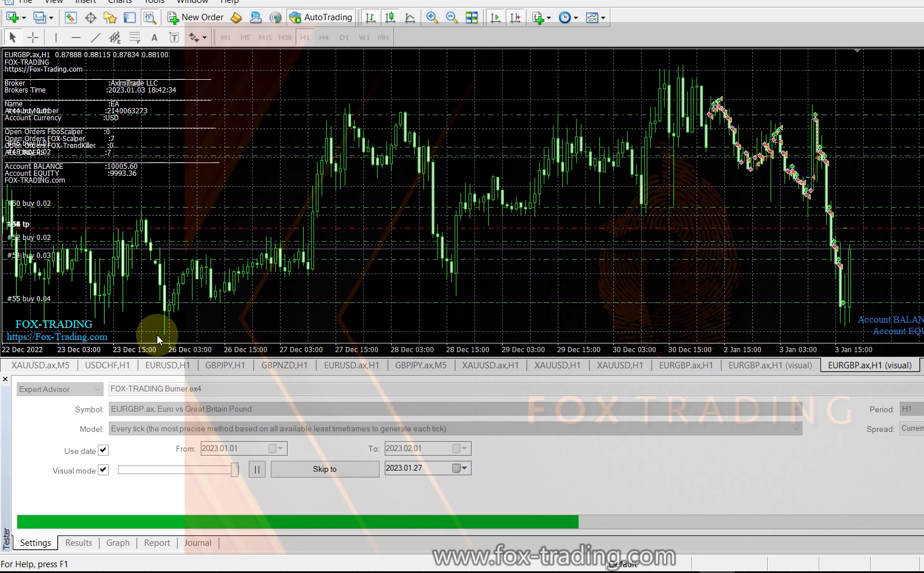Switch chart to line chart mode

(410, 17)
